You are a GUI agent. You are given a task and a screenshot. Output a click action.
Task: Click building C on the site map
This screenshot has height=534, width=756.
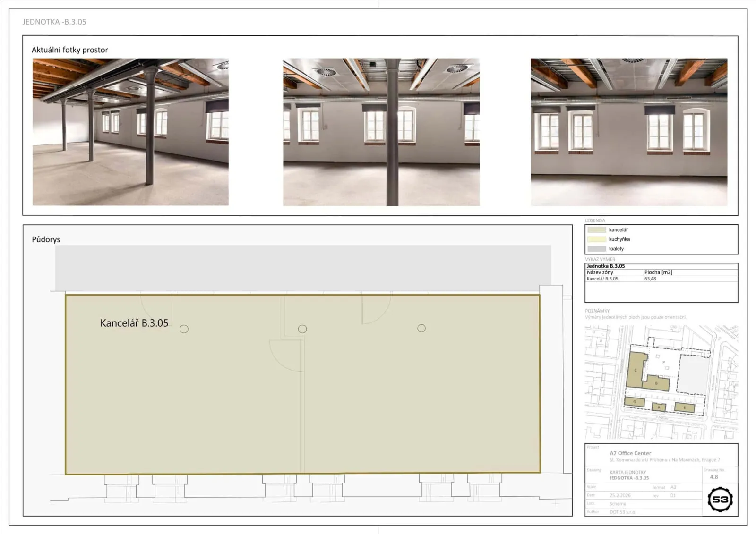pyautogui.click(x=636, y=370)
